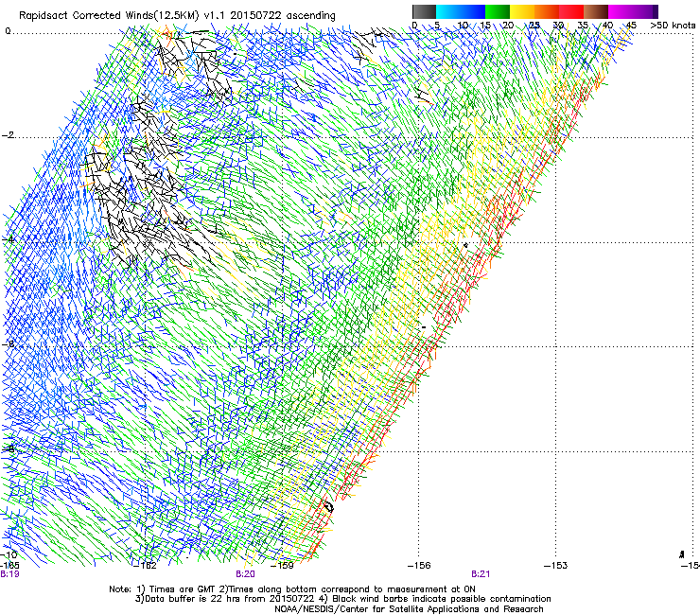Click the '-165' longitude axis label
700x615 pixels.
[9, 565]
